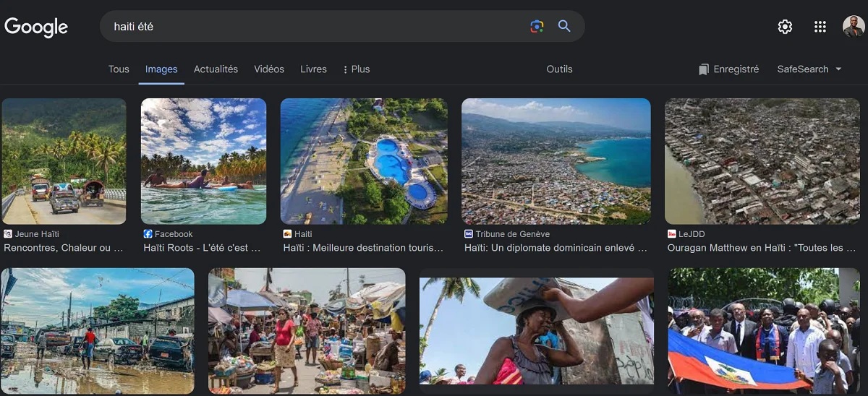Switch to the Vidéos tab
Image resolution: width=868 pixels, height=396 pixels.
269,69
